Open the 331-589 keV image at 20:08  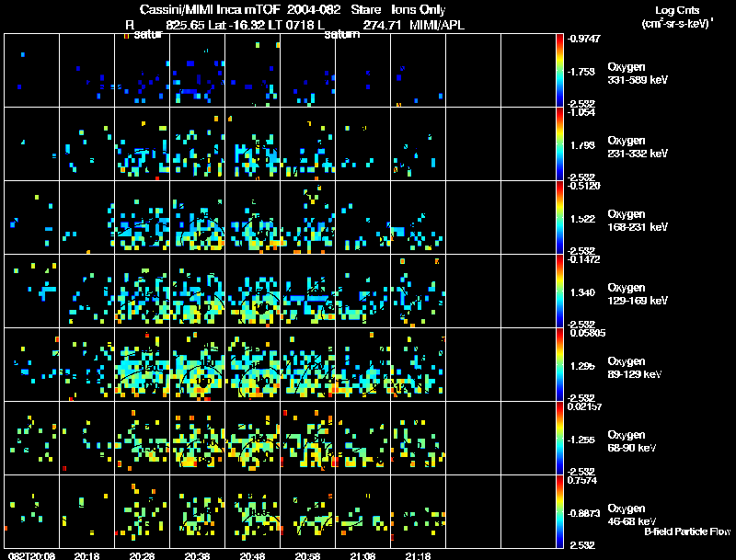click(32, 70)
